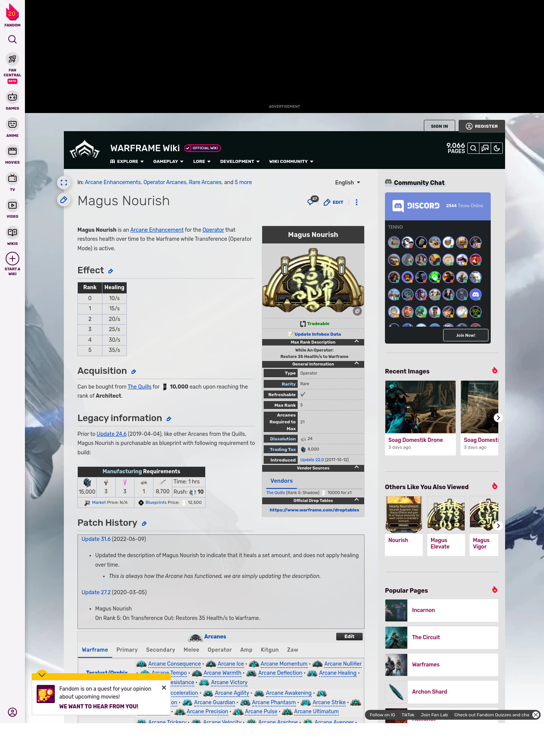Screen dimensions: 544x756
Task: Dismiss the bottom Follow on IG bar
Action: [536, 715]
